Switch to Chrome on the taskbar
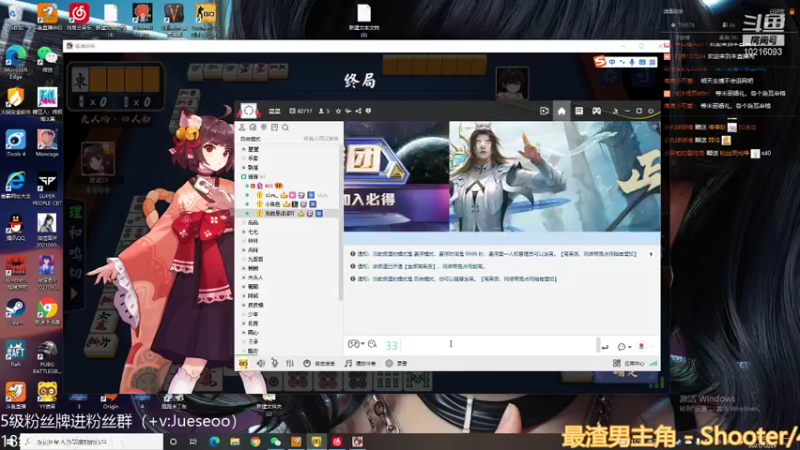Viewport: 800px width, 450px height. pyautogui.click(x=255, y=441)
